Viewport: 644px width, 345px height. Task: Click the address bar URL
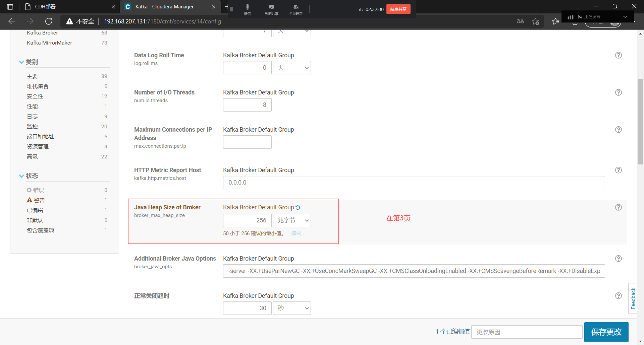(162, 21)
